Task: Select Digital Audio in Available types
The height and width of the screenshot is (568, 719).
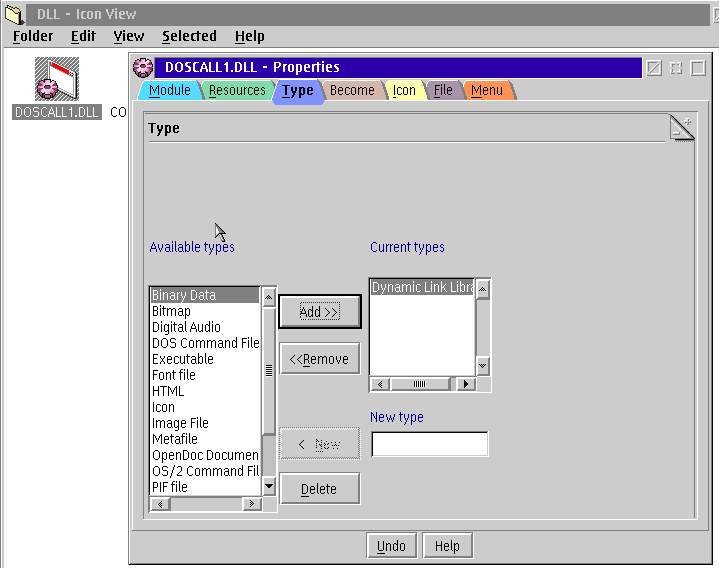Action: point(186,327)
